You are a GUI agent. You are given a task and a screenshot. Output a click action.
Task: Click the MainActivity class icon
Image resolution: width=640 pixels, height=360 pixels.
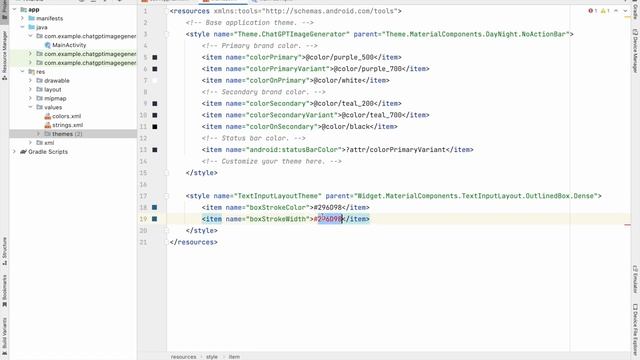48,45
